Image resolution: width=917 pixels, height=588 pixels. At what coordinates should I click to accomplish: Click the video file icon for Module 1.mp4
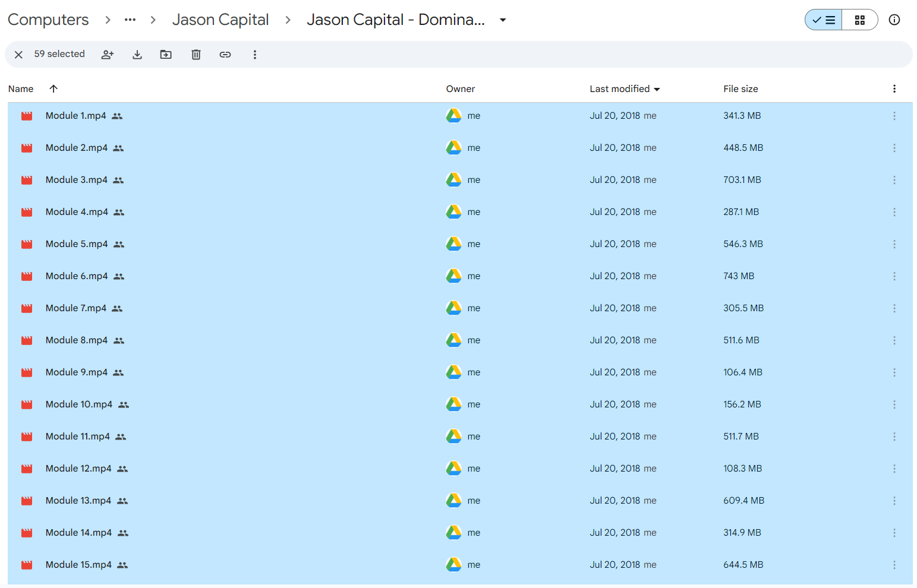pyautogui.click(x=27, y=116)
